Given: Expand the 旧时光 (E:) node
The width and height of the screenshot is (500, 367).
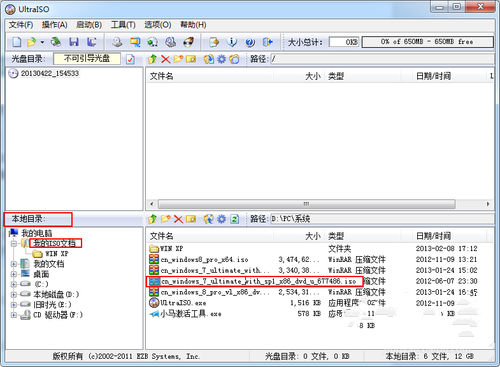Looking at the screenshot, I should click(14, 305).
